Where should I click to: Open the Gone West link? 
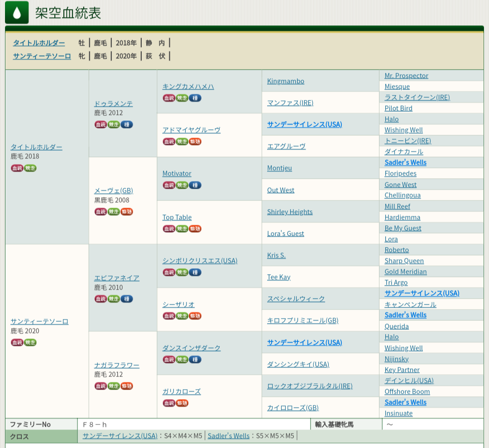pos(400,185)
